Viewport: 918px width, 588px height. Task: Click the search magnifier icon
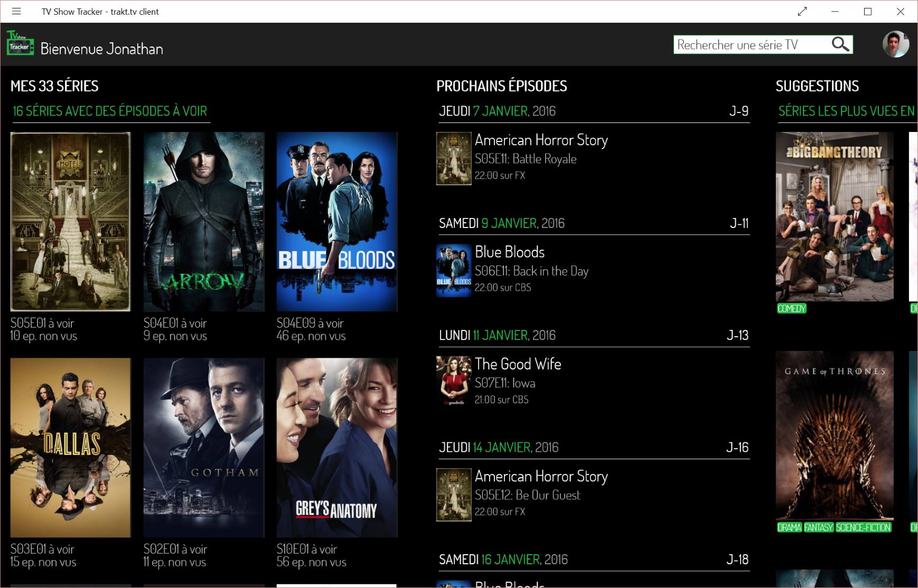(x=840, y=44)
